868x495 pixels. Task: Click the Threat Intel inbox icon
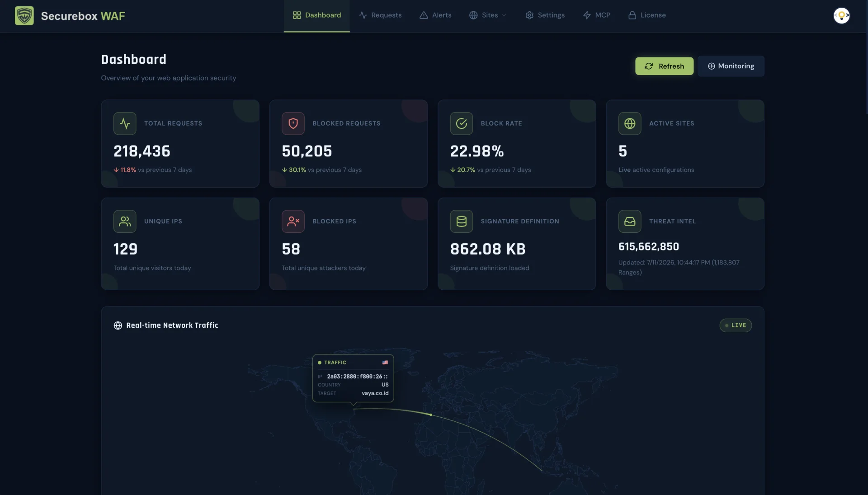point(630,222)
